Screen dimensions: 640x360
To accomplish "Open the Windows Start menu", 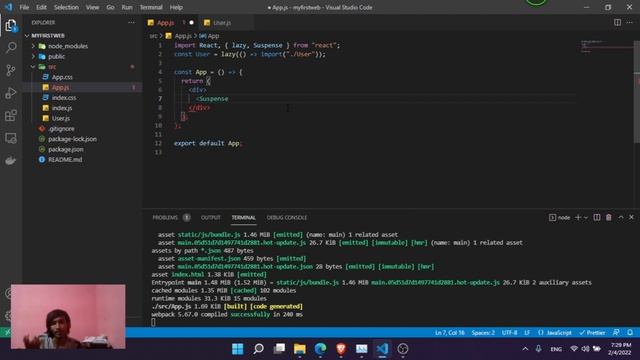I will point(238,349).
